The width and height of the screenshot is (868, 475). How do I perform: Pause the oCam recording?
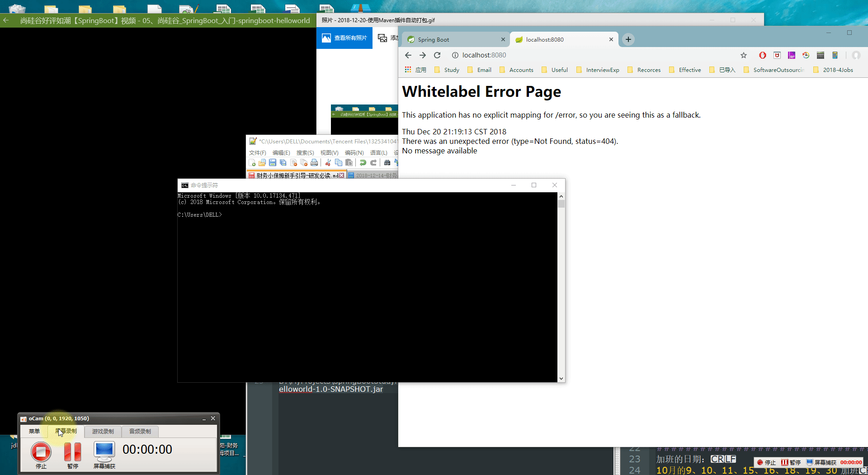[x=72, y=452]
